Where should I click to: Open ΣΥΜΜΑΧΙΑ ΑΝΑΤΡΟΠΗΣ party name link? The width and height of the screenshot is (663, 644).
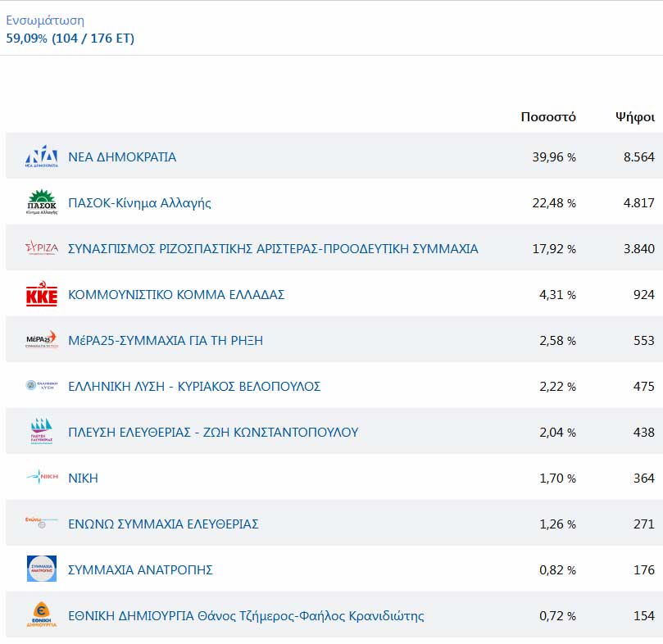point(140,570)
